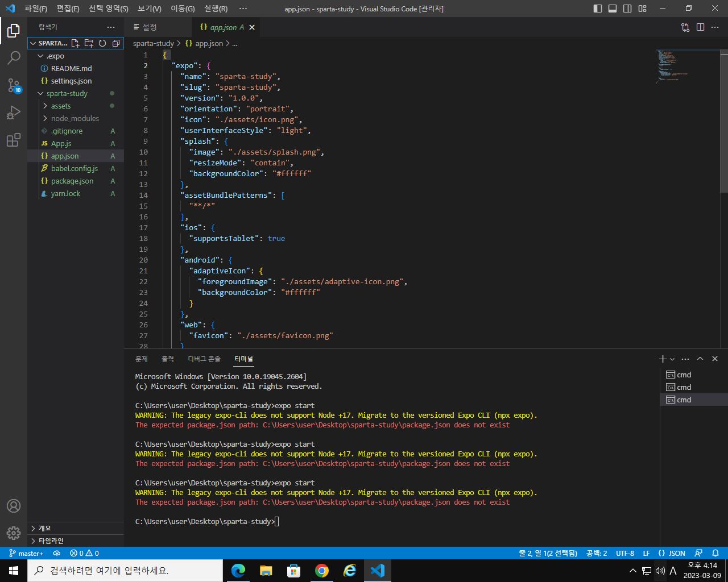The image size is (728, 582).
Task: Open babel.config.js in explorer
Action: click(76, 168)
